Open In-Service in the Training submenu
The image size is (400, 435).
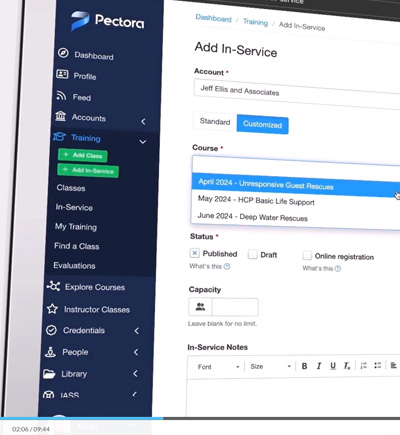74,207
